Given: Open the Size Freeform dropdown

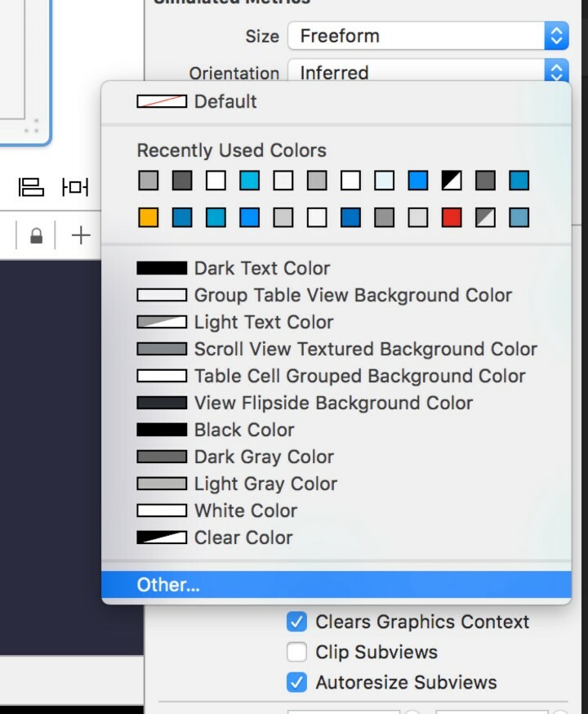Looking at the screenshot, I should click(x=428, y=36).
